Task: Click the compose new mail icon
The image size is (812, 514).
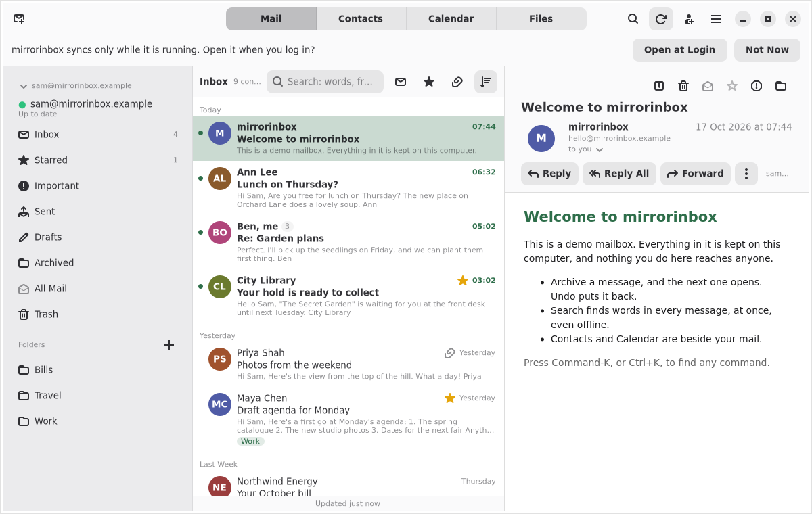Action: pyautogui.click(x=19, y=19)
